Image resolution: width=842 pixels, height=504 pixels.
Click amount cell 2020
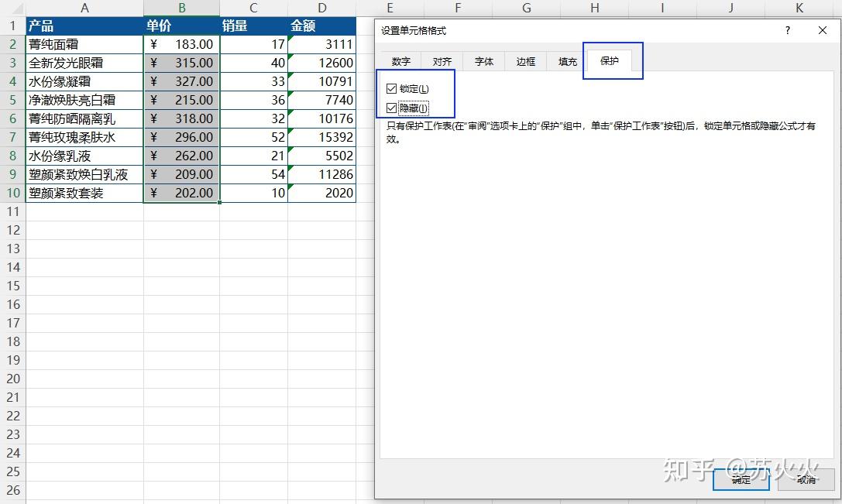pos(321,193)
